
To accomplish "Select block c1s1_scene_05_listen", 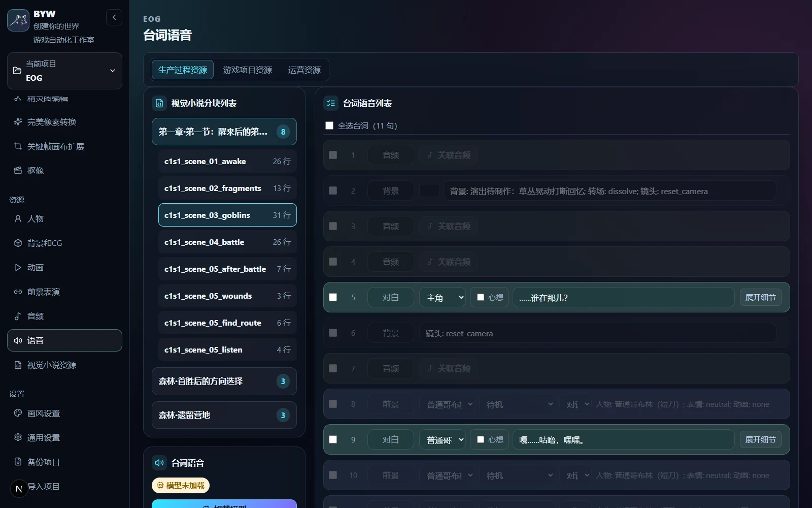I will pos(227,350).
